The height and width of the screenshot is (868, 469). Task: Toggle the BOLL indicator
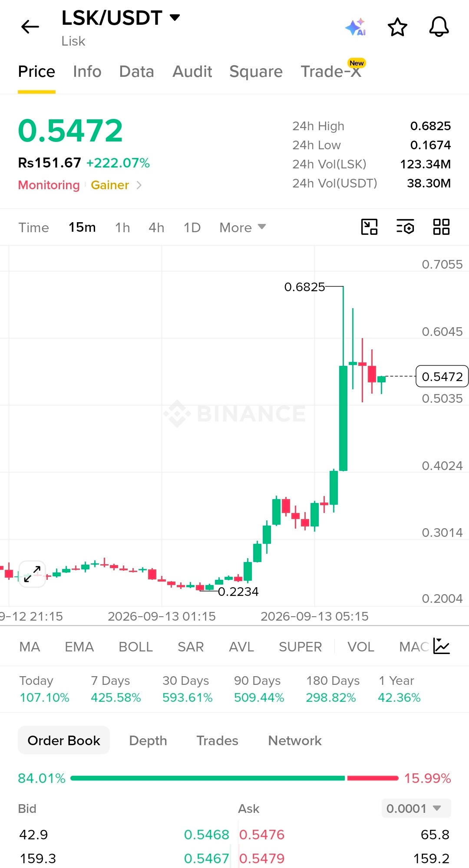pos(135,647)
